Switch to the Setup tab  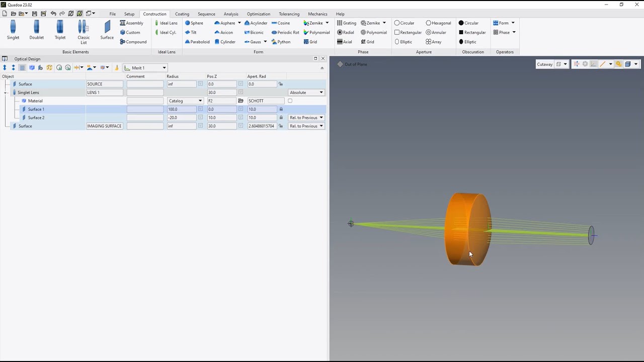click(x=129, y=14)
